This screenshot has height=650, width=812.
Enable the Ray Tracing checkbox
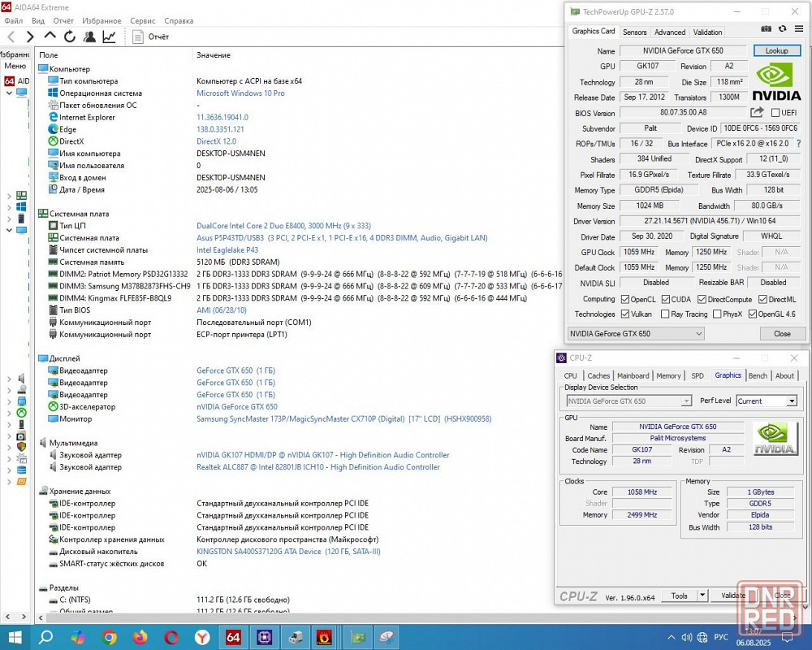point(665,314)
